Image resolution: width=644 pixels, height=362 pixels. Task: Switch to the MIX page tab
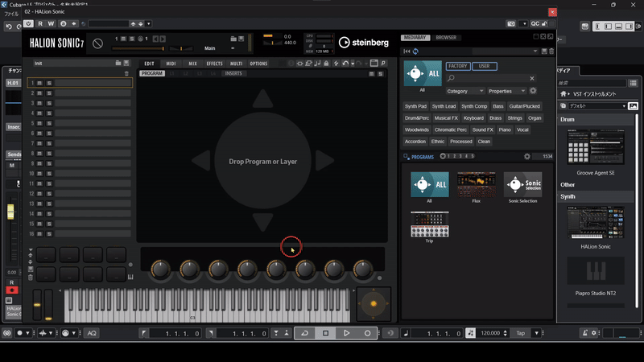(x=192, y=64)
